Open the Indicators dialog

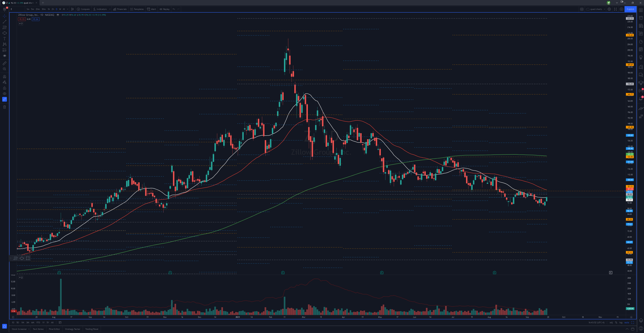(x=100, y=9)
